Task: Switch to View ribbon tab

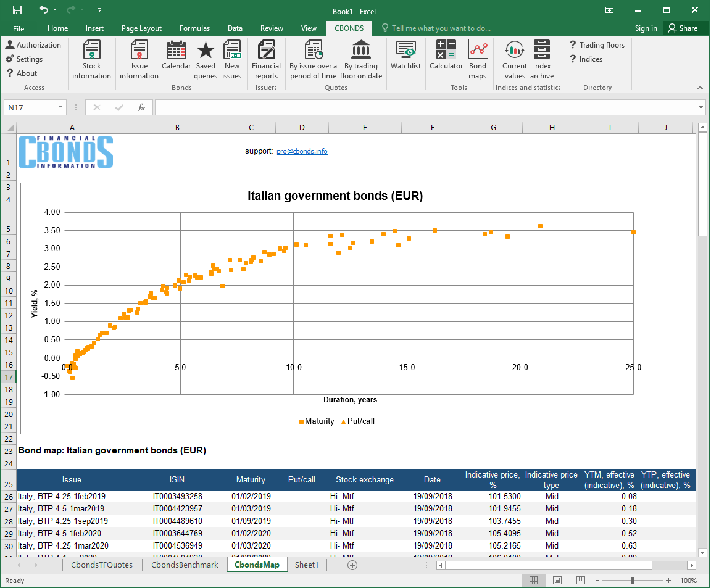Action: (309, 28)
